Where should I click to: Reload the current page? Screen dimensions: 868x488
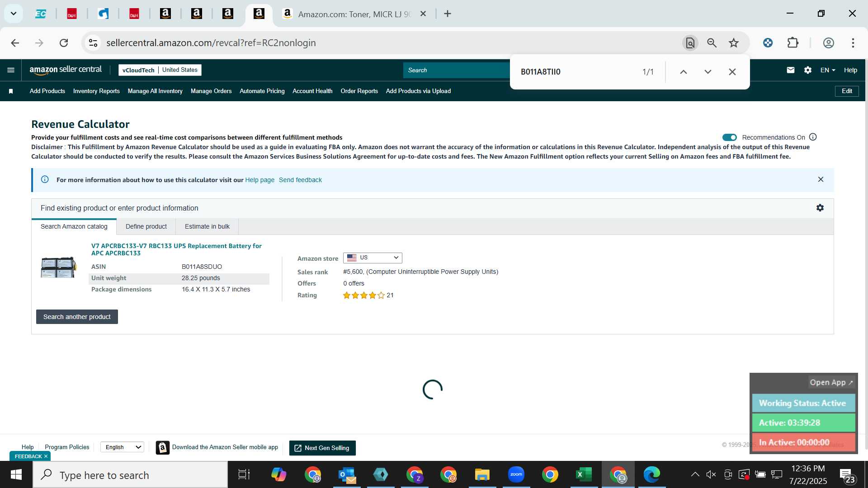tap(64, 43)
